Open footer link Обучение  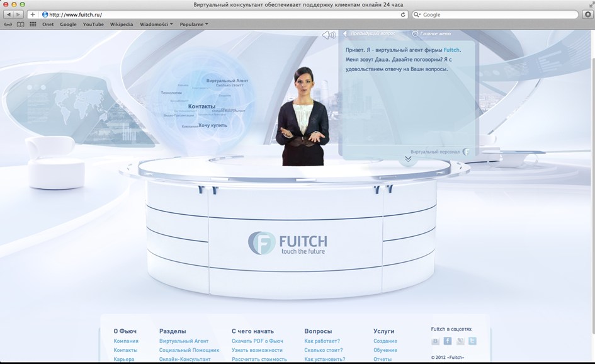[385, 350]
